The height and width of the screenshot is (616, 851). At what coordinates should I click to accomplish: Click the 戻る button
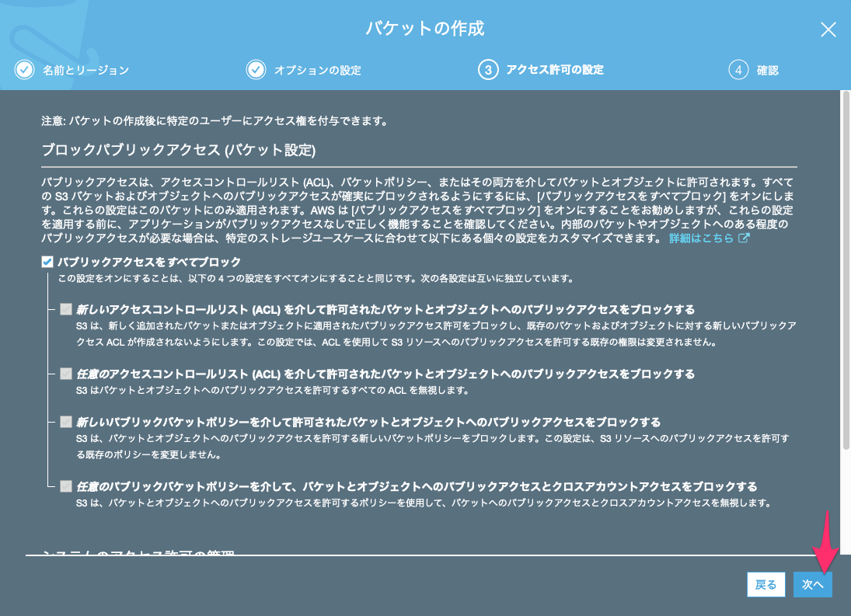(x=766, y=585)
